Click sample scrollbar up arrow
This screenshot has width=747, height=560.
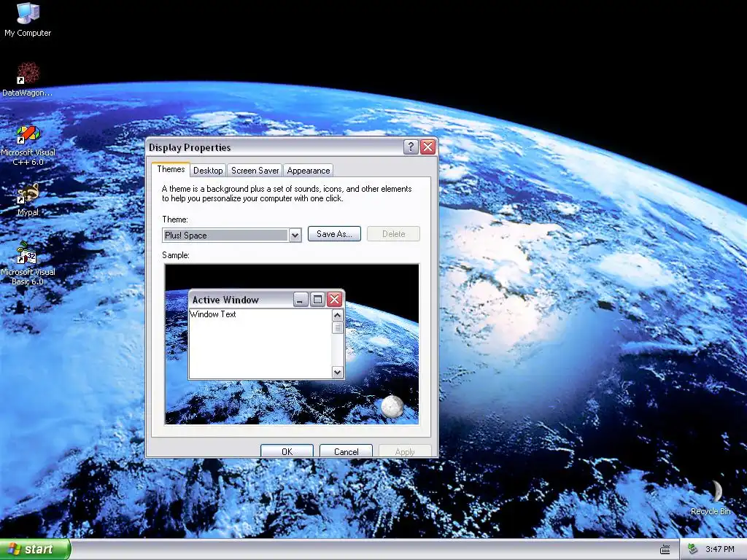click(337, 315)
